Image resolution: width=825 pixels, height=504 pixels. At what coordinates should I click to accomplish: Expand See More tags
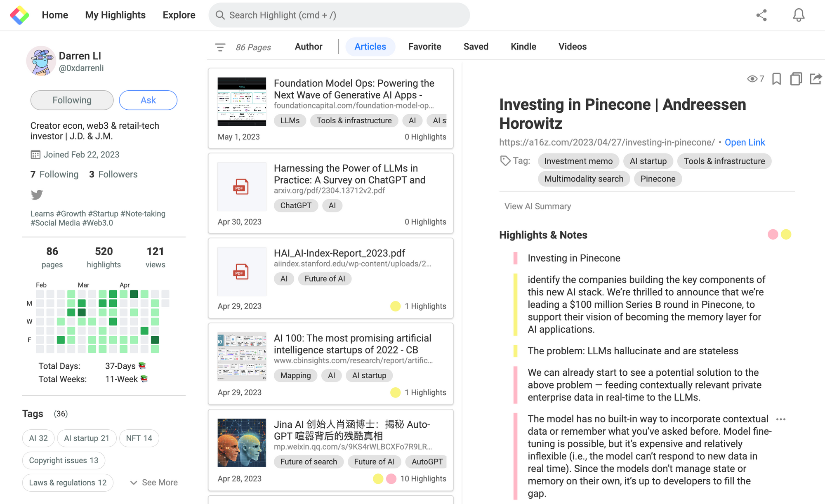click(x=154, y=482)
